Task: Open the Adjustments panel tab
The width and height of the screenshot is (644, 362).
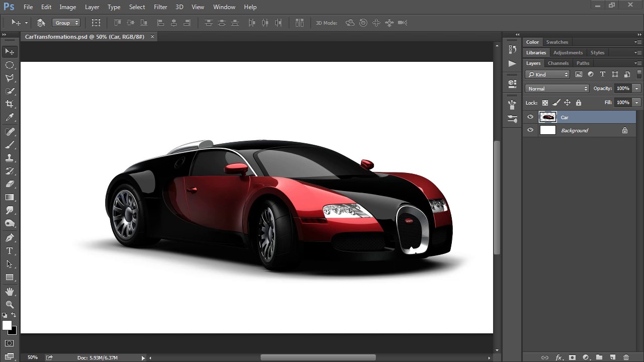Action: (x=568, y=53)
